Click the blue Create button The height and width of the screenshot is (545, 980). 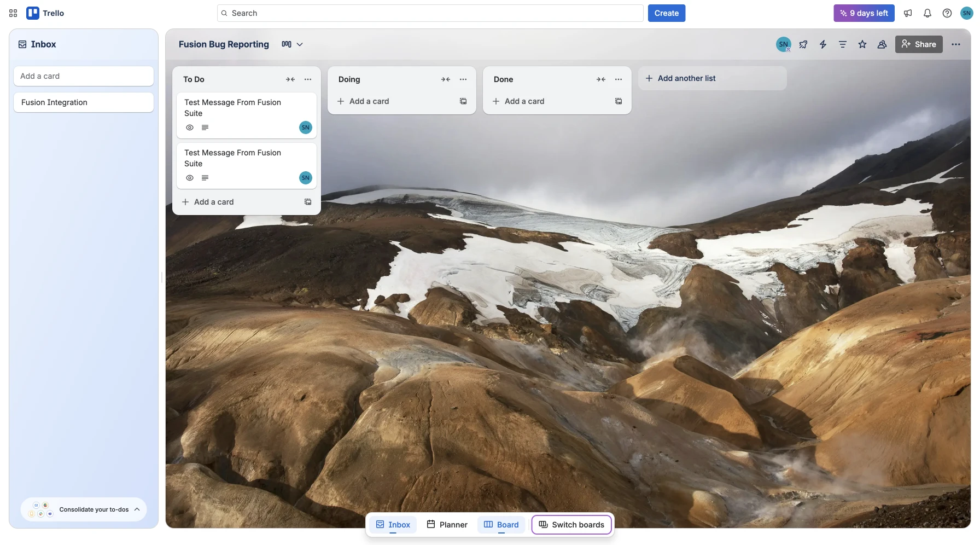(666, 13)
